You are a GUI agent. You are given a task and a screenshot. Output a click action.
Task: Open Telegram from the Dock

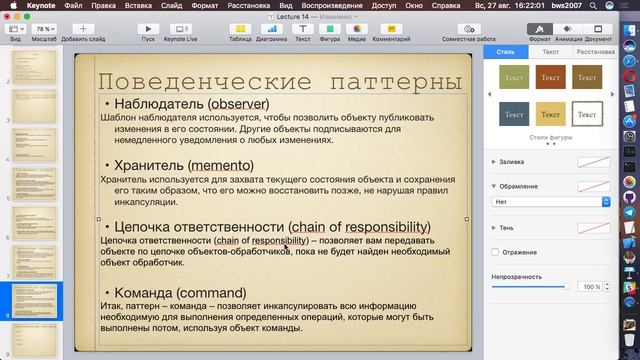629,213
